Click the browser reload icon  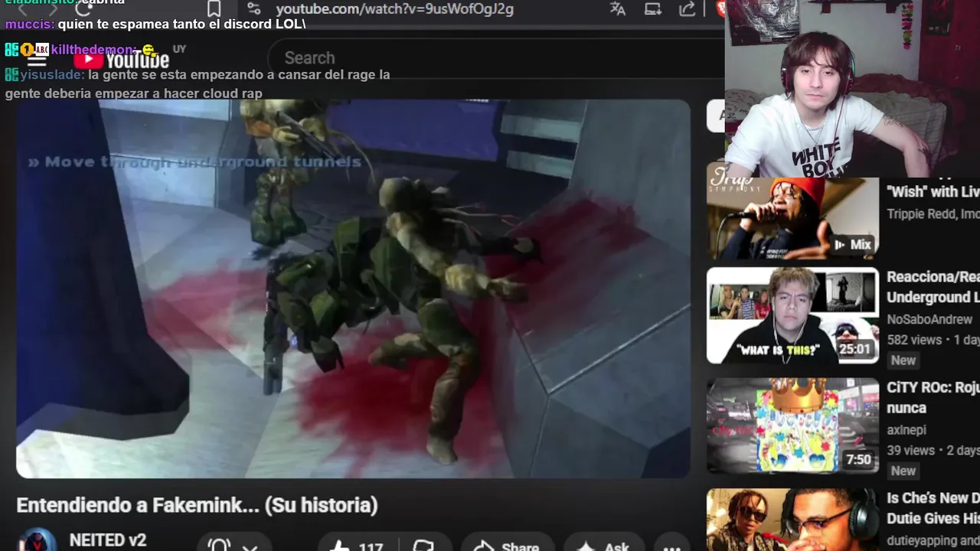click(x=84, y=8)
